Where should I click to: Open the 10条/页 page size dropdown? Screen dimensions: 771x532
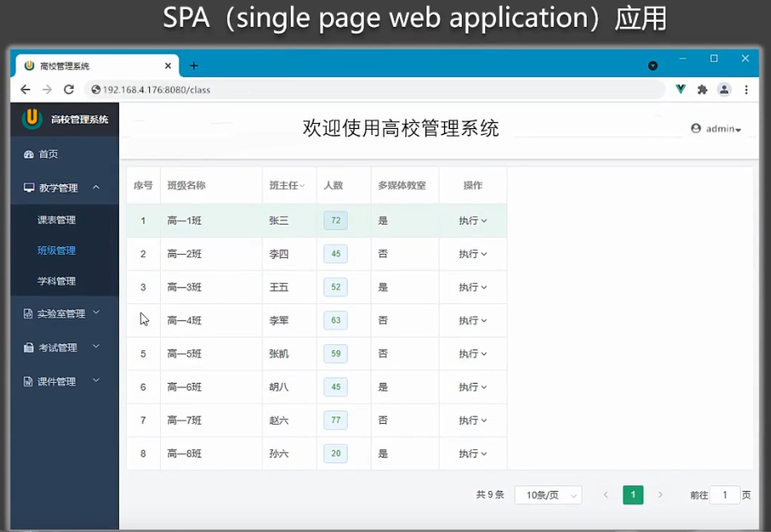[548, 495]
